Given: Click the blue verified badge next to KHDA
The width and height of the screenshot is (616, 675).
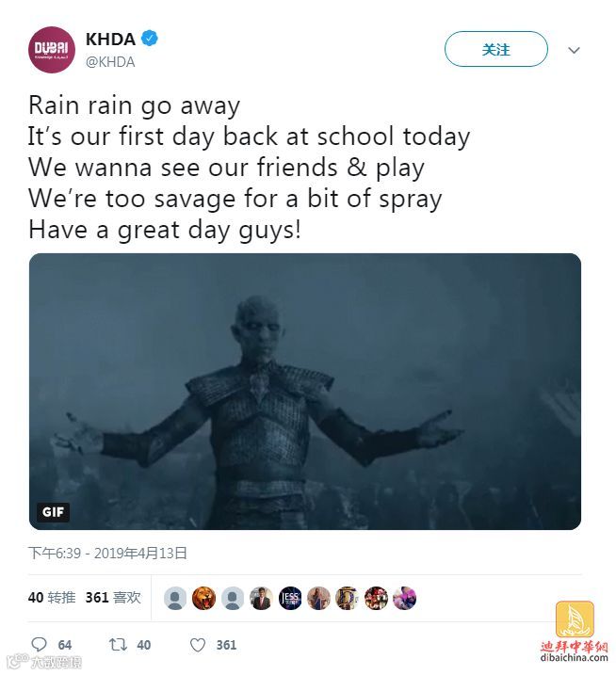Looking at the screenshot, I should click(x=150, y=39).
